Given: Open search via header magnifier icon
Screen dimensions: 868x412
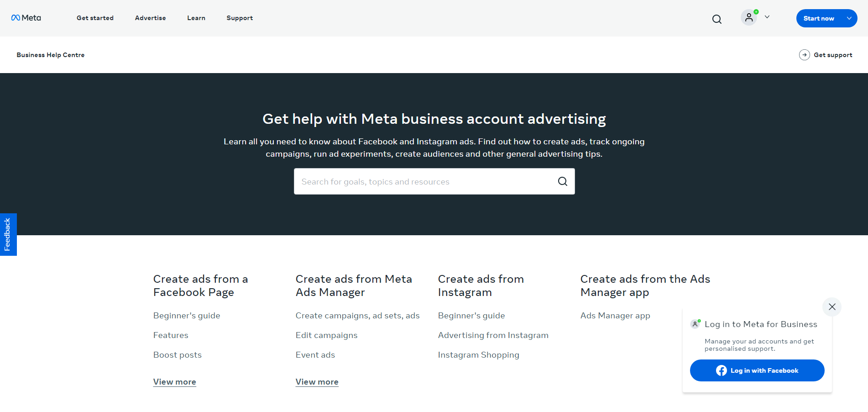Looking at the screenshot, I should click(x=716, y=19).
